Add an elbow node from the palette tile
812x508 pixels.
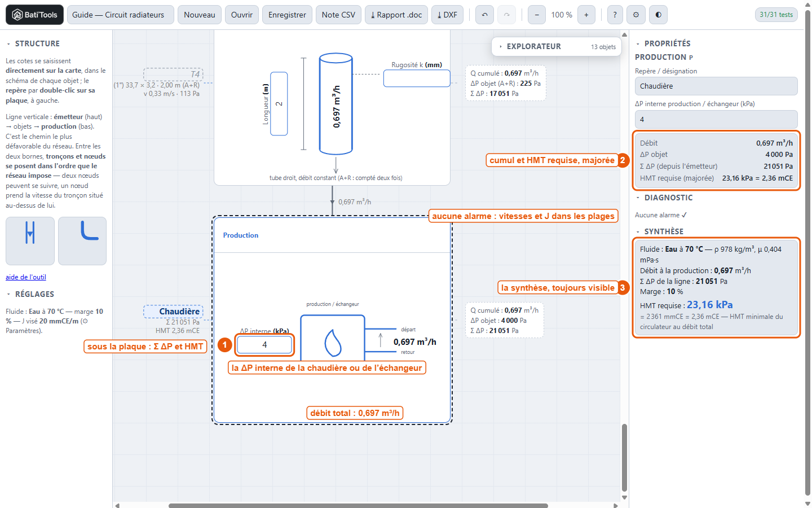(x=82, y=241)
